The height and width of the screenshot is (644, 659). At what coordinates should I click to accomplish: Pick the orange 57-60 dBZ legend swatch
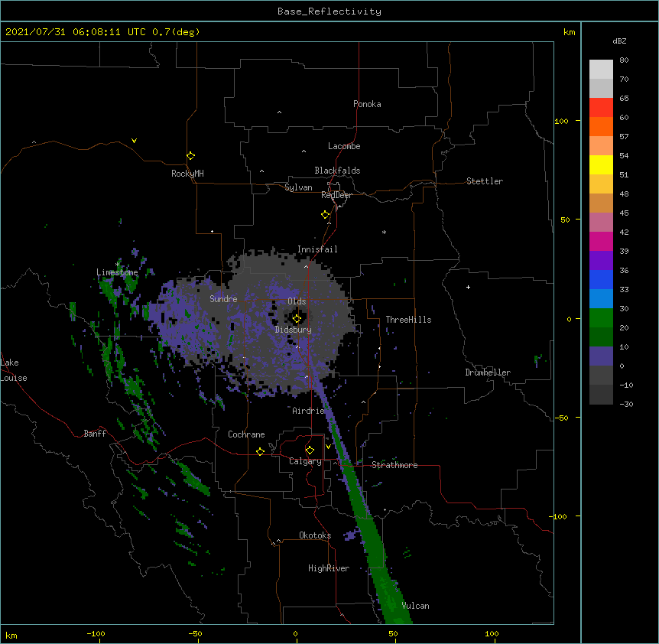click(601, 126)
